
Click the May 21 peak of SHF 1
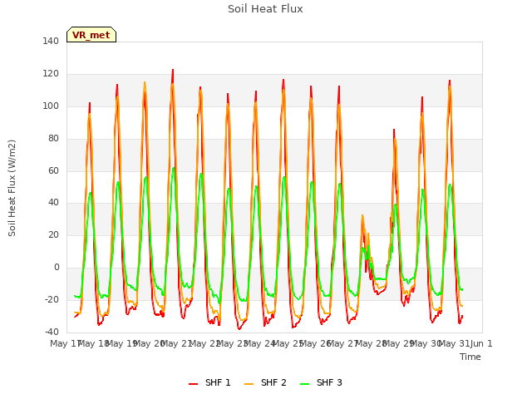(173, 70)
